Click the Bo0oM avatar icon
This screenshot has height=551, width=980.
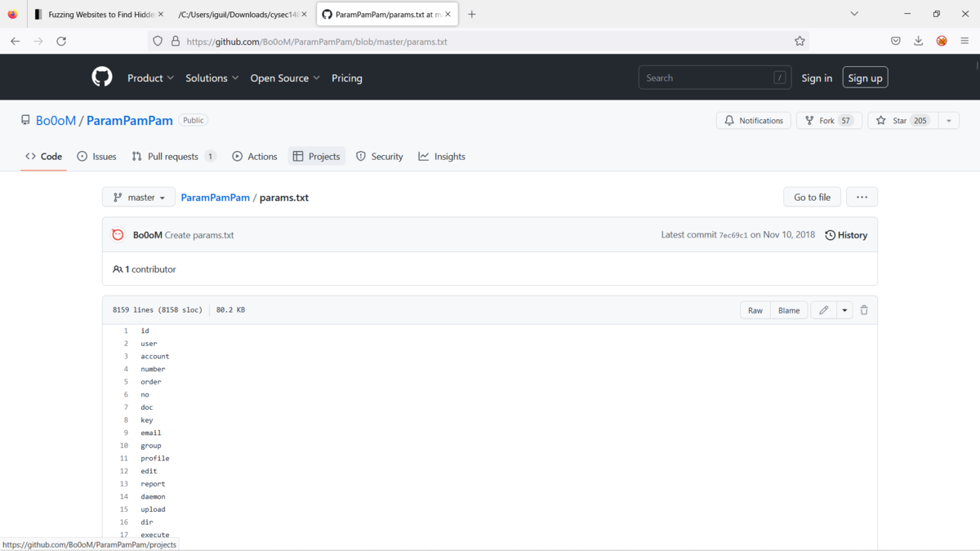[118, 234]
